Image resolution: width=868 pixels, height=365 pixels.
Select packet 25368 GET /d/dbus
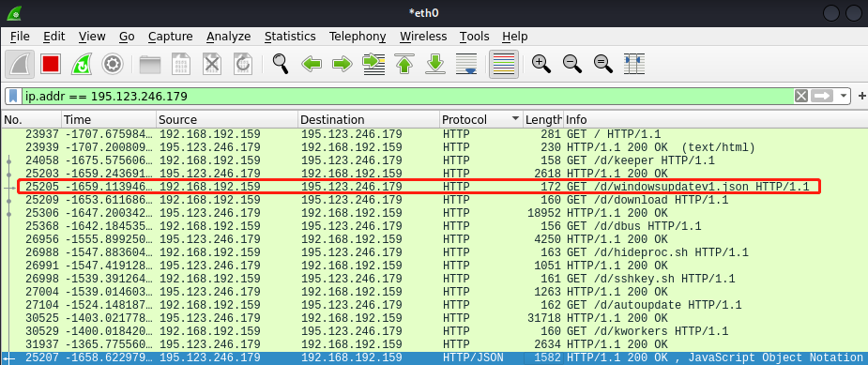[x=434, y=226]
